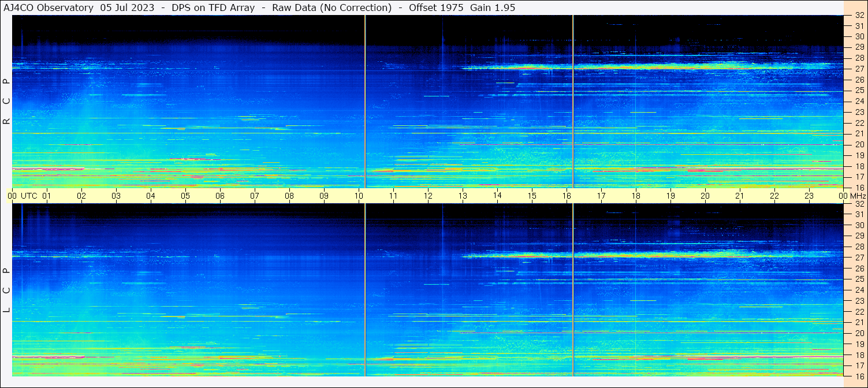Image resolution: width=868 pixels, height=388 pixels.
Task: Click the 22 hour tick on time axis
Action: point(774,196)
